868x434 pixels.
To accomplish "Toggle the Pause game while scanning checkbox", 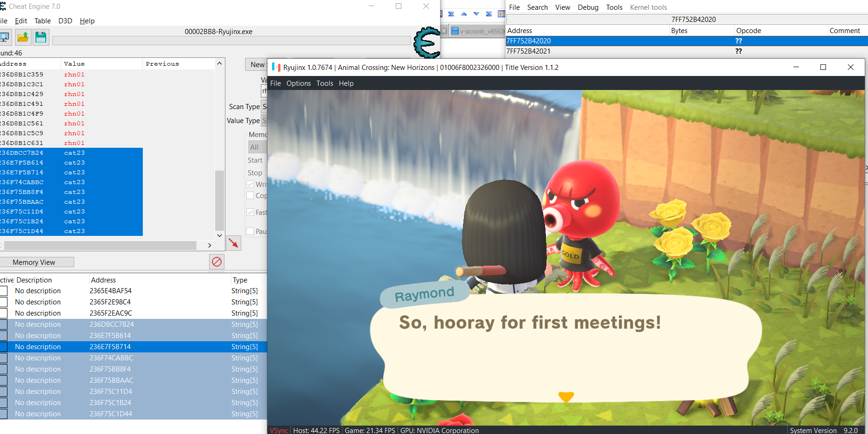I will [250, 231].
